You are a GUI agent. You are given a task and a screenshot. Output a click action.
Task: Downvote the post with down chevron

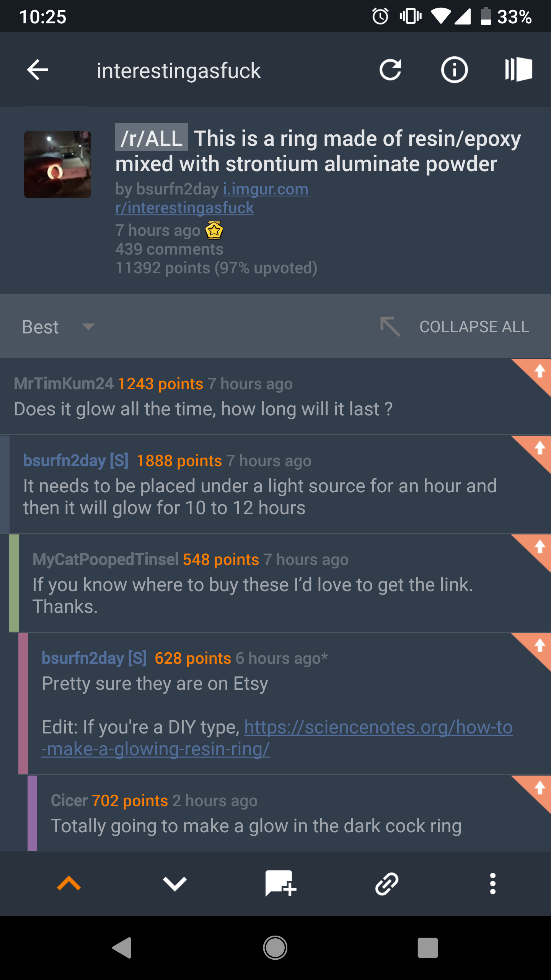point(175,884)
